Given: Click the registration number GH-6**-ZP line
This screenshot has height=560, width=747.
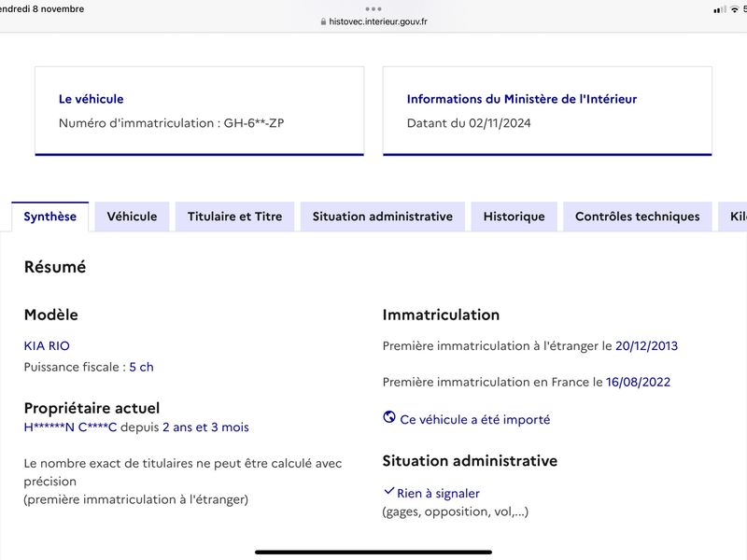Looking at the screenshot, I should (x=172, y=123).
